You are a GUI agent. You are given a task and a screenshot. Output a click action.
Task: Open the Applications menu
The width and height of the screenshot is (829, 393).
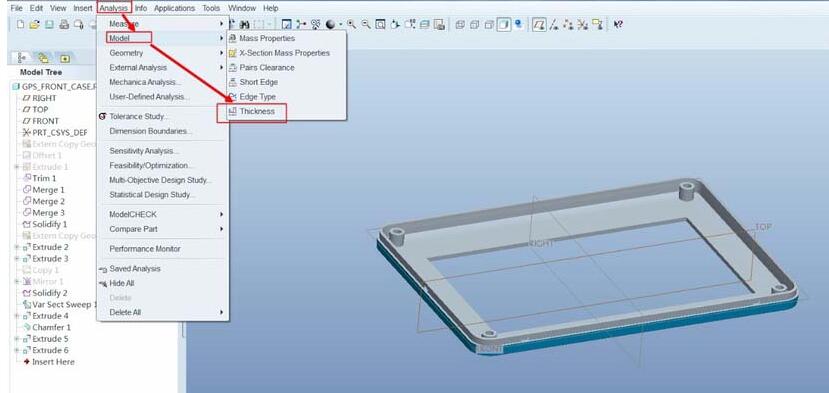tap(174, 8)
